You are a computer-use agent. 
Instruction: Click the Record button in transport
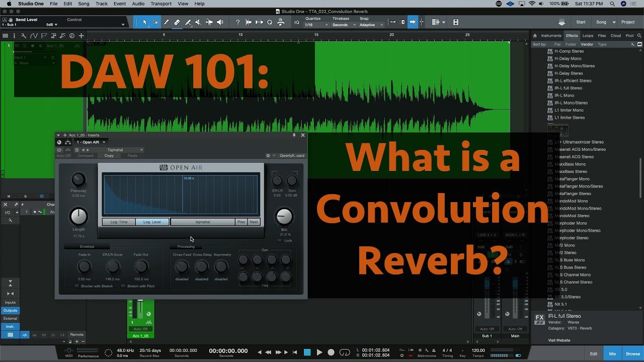pyautogui.click(x=331, y=352)
